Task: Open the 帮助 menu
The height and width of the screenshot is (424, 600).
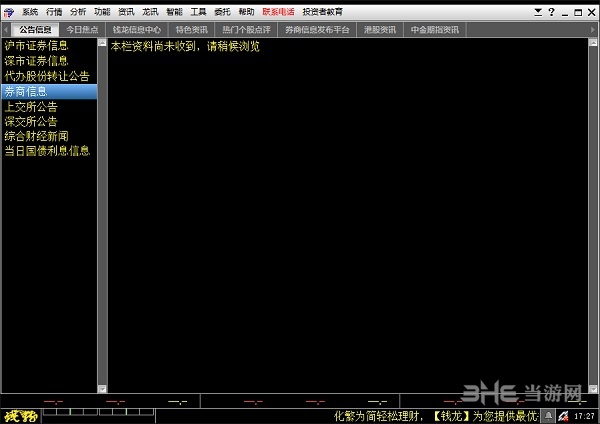Action: (246, 12)
